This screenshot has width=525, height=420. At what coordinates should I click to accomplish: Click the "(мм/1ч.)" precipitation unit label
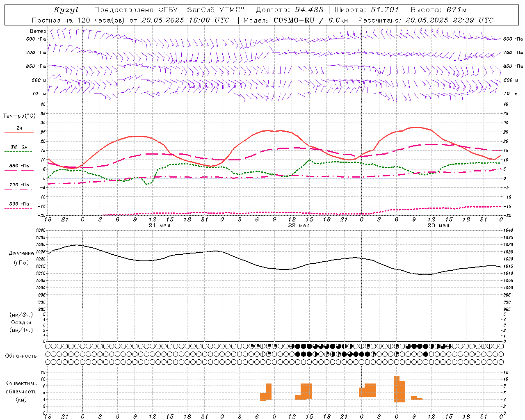point(21,330)
